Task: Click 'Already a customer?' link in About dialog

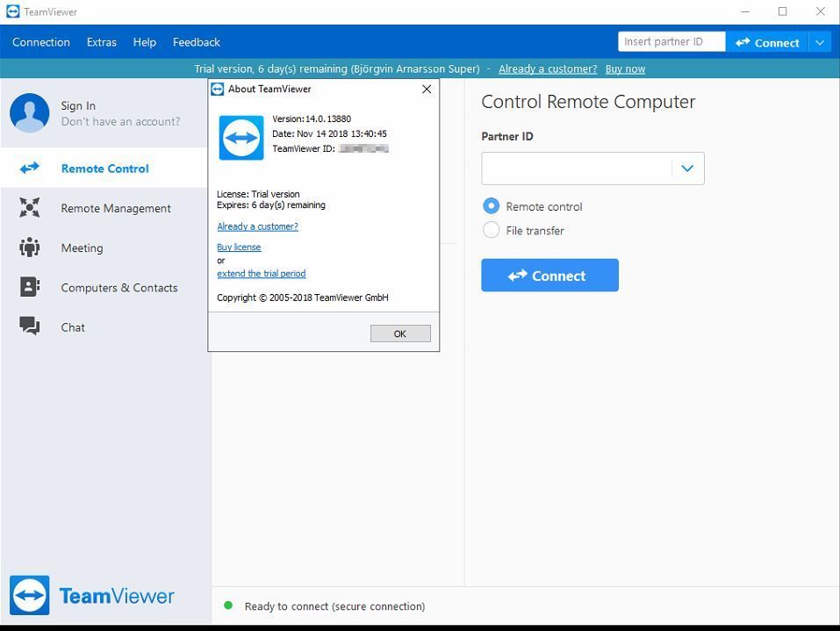Action: 258,226
